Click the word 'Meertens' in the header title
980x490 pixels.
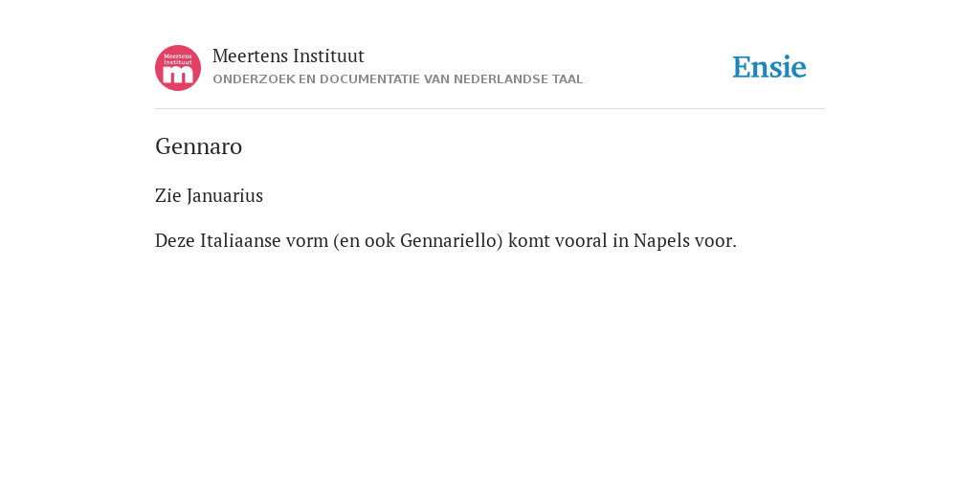(x=250, y=56)
